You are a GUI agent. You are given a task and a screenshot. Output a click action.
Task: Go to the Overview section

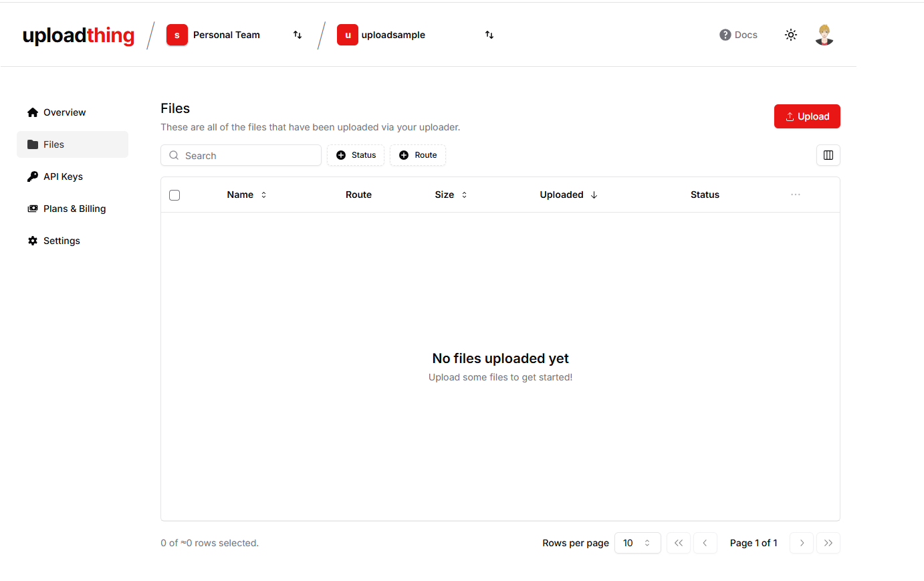tap(72, 112)
